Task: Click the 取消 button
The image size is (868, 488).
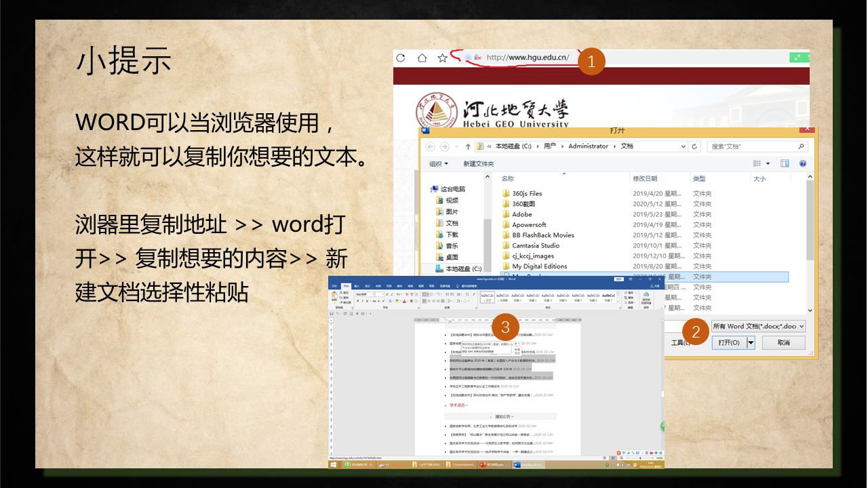Action: click(784, 343)
